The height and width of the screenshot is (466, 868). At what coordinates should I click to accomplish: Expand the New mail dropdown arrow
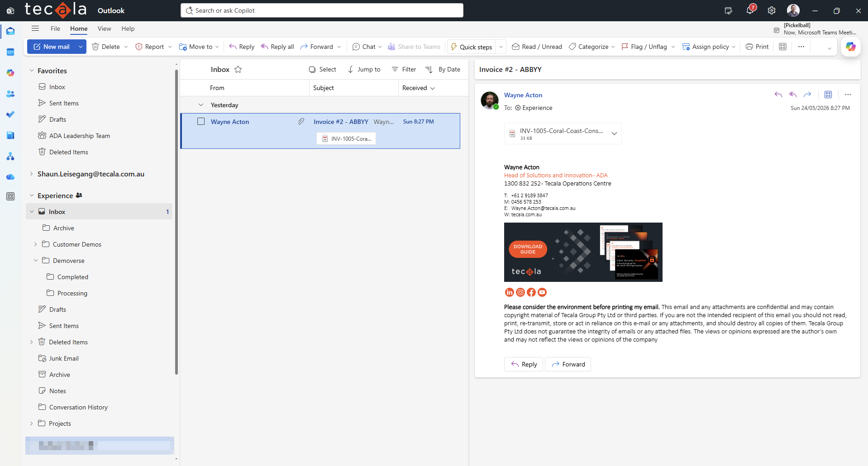pos(81,47)
